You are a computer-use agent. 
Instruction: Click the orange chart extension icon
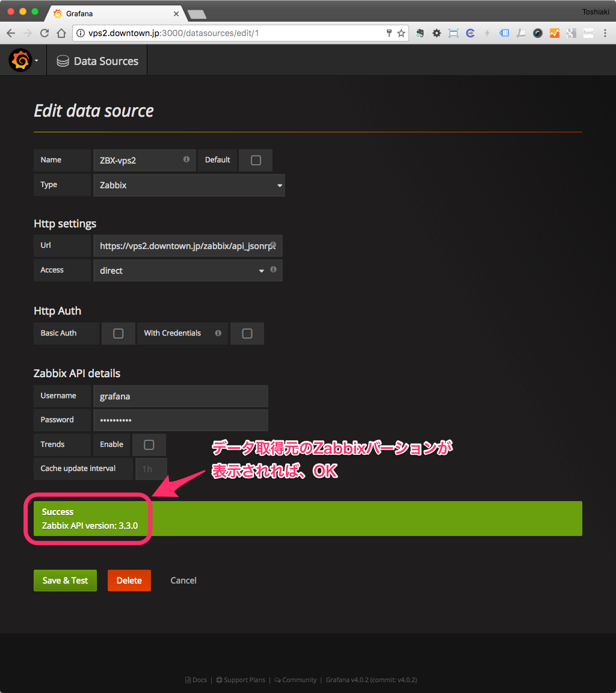click(554, 33)
